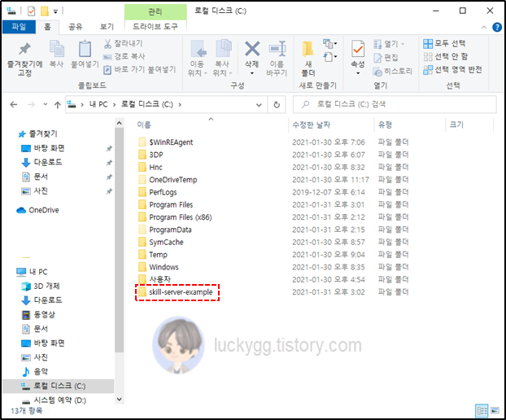Go back with the back arrow

14,104
